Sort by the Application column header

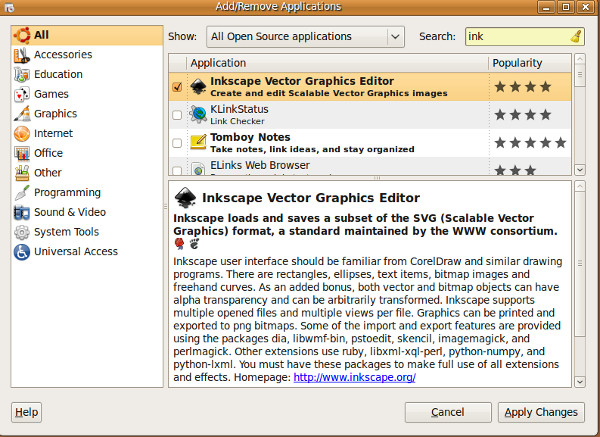(x=338, y=63)
